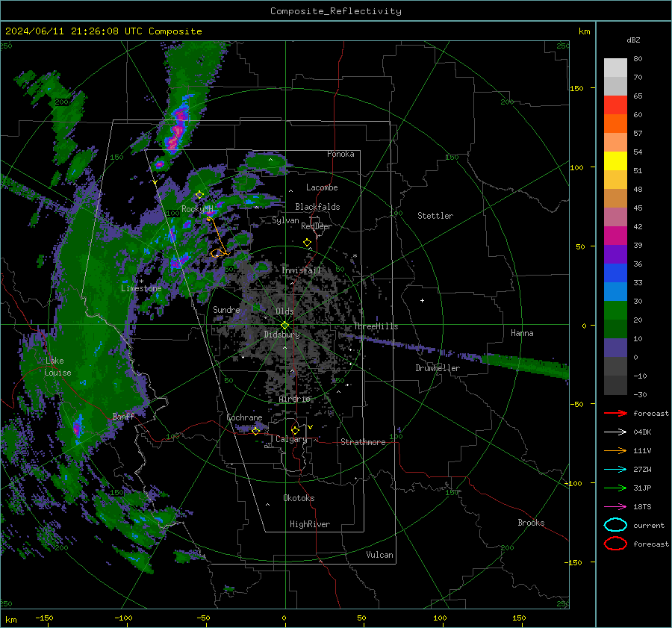Pick the light gray 80–70 dBZ swatch

(x=615, y=67)
